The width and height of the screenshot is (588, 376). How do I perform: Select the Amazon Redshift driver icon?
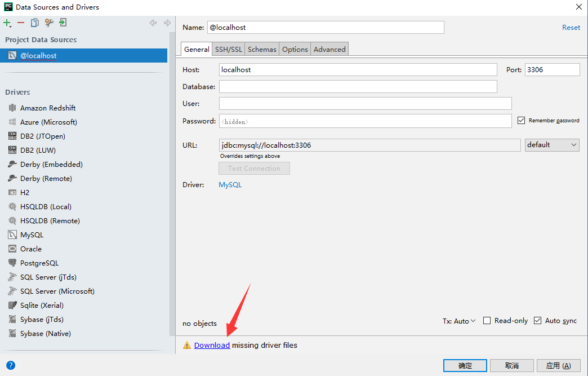pos(12,108)
